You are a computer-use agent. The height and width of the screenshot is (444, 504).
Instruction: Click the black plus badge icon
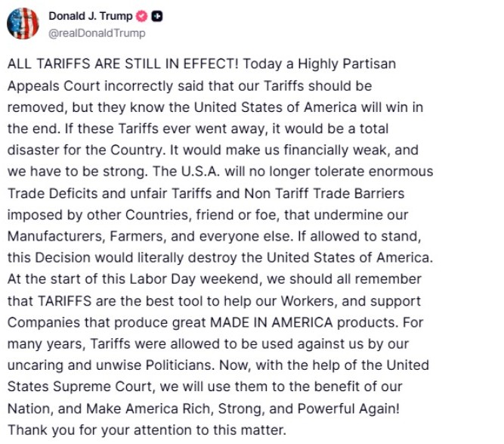(156, 16)
